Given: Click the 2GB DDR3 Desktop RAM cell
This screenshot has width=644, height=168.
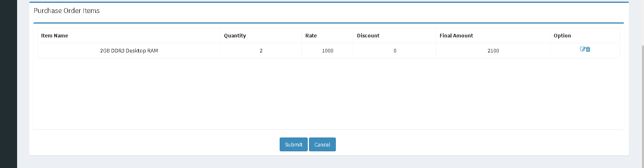Looking at the screenshot, I should tap(129, 50).
